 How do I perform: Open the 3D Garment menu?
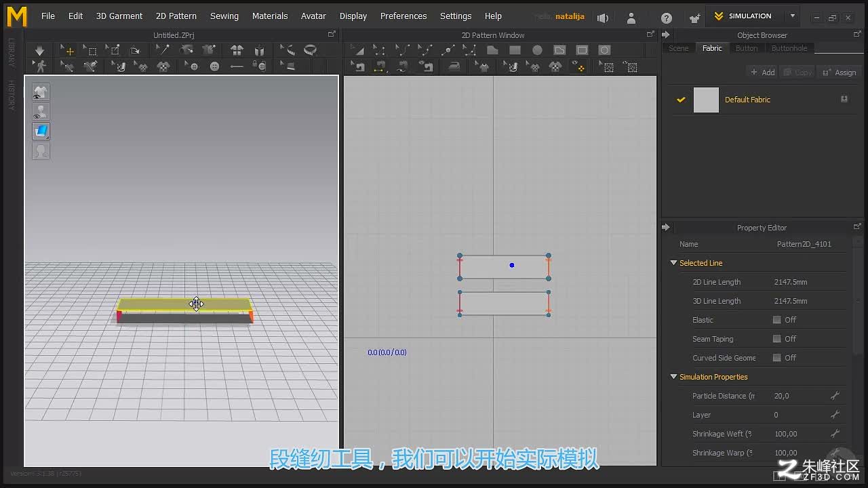click(x=119, y=16)
